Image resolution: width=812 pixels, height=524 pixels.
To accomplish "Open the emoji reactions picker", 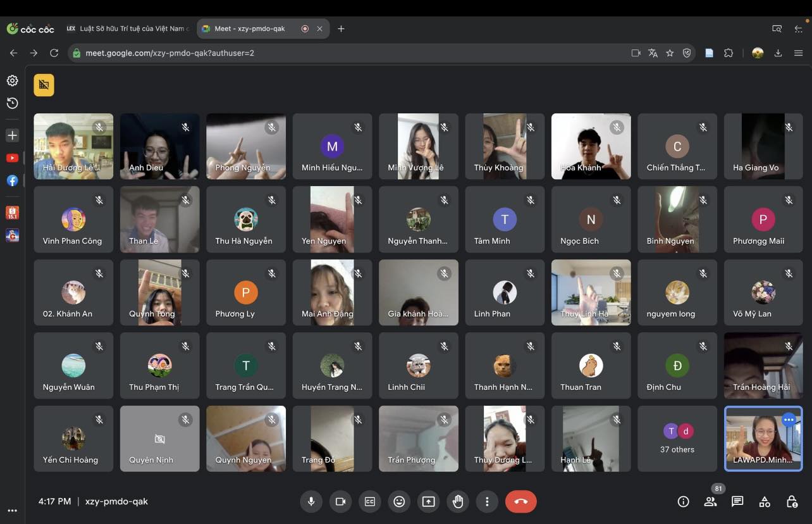I will tap(399, 502).
